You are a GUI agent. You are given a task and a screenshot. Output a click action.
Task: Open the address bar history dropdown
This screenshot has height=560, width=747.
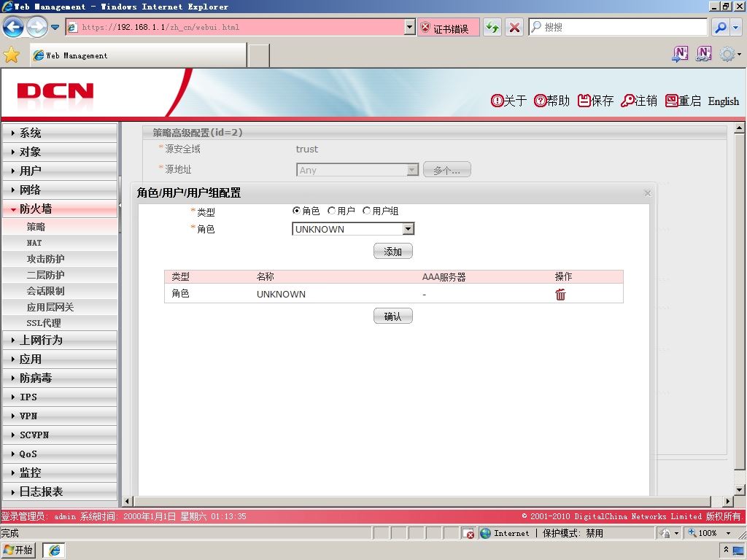pyautogui.click(x=410, y=27)
